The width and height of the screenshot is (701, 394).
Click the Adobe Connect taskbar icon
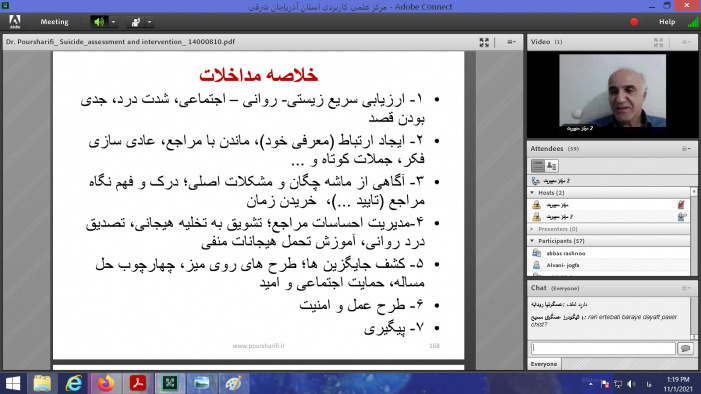(x=169, y=383)
